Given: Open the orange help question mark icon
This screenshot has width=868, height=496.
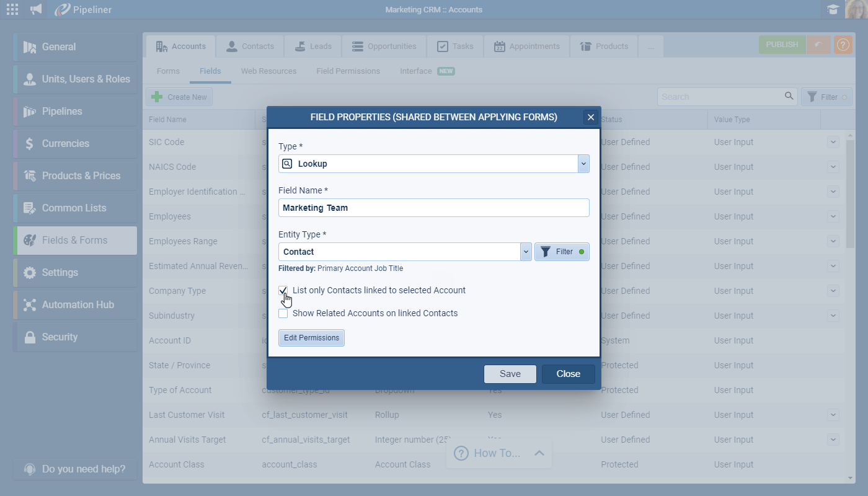Looking at the screenshot, I should click(x=843, y=45).
